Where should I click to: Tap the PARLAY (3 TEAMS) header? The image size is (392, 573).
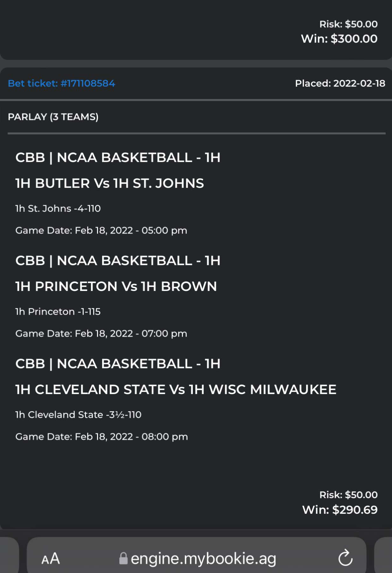pos(53,117)
